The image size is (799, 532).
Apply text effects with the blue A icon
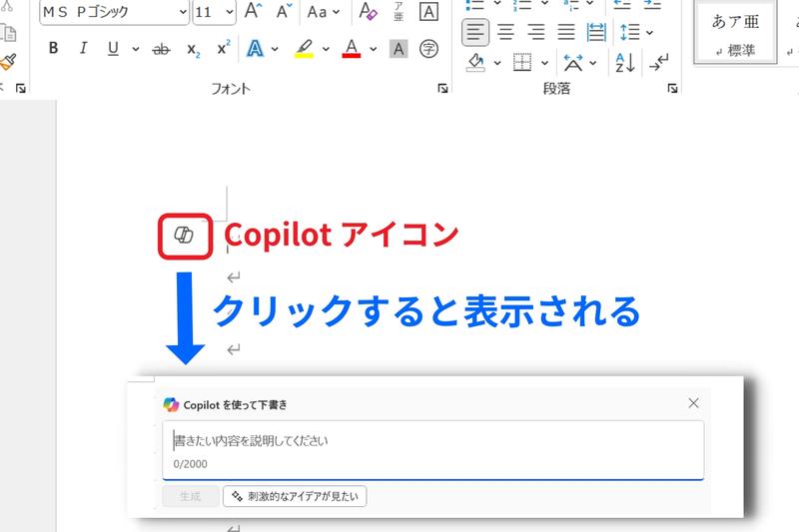point(256,49)
